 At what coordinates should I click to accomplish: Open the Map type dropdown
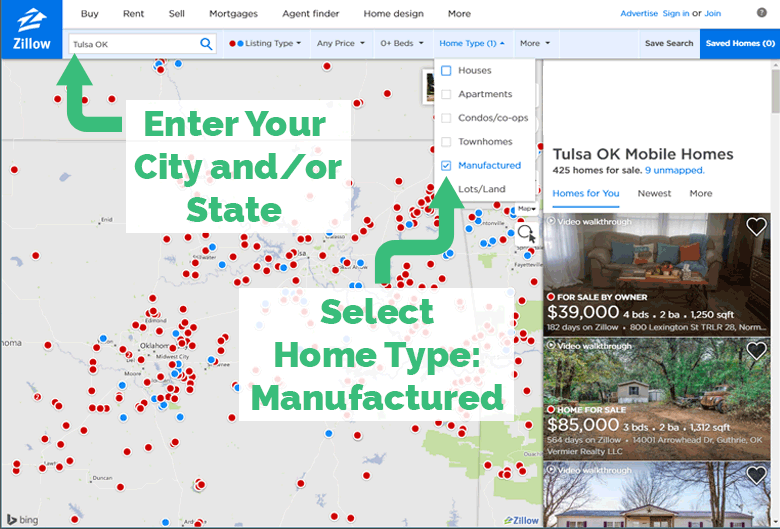(526, 209)
